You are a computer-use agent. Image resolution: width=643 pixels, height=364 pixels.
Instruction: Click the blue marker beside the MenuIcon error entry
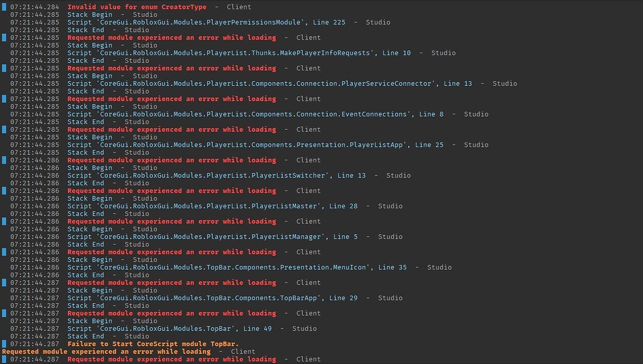point(3,252)
